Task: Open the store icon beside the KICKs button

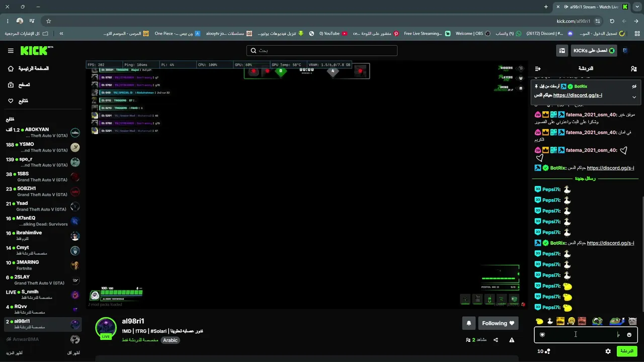Action: [x=562, y=51]
